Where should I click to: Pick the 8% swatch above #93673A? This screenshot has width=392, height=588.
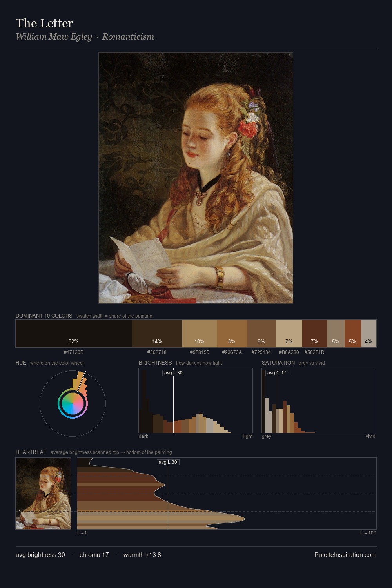pyautogui.click(x=232, y=334)
